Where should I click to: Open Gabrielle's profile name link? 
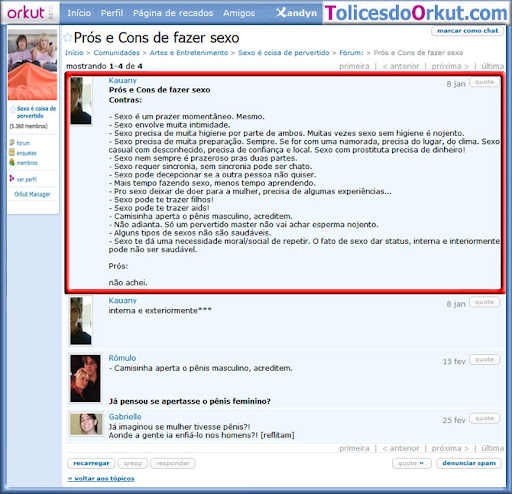coord(125,417)
